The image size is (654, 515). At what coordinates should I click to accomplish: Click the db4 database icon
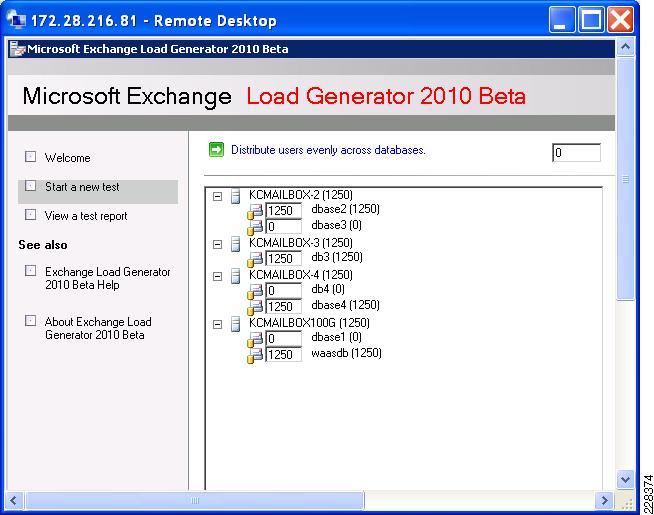click(x=255, y=291)
